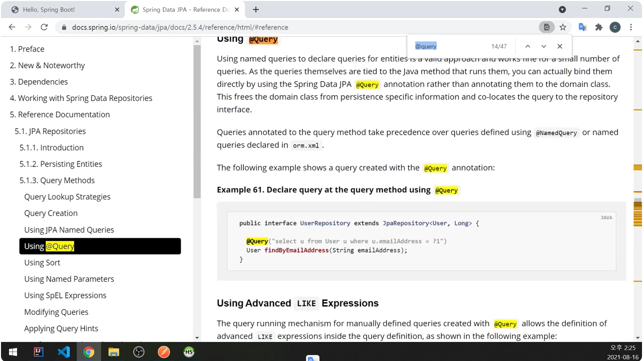Open the Google Translate extension
This screenshot has width=644, height=361.
pyautogui.click(x=582, y=27)
